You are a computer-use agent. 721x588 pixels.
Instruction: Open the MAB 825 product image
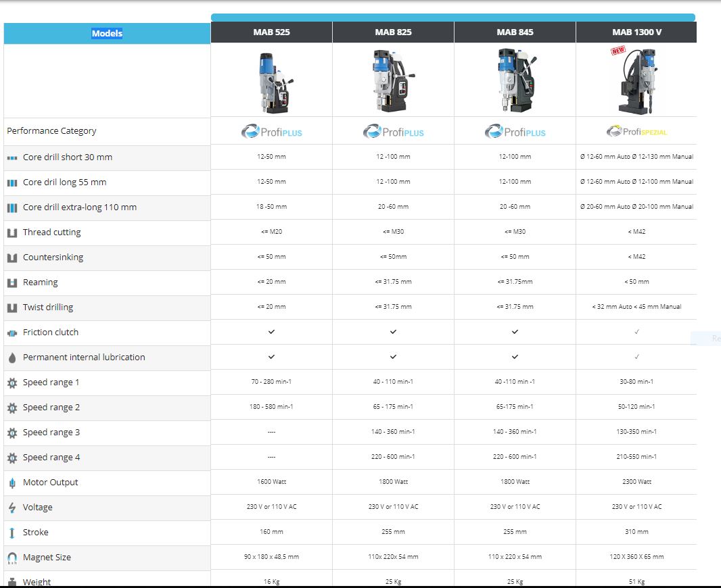tap(393, 81)
